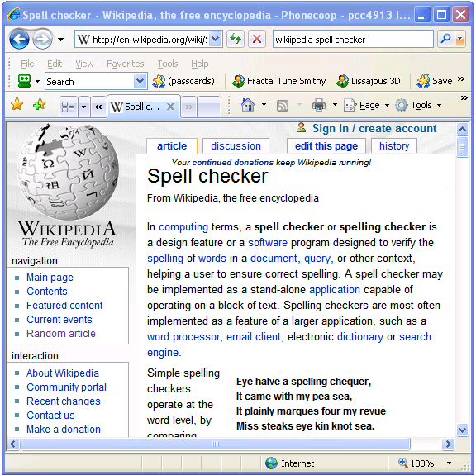Open the gear Tools command bar menu
The width and height of the screenshot is (476, 475).
pos(418,105)
